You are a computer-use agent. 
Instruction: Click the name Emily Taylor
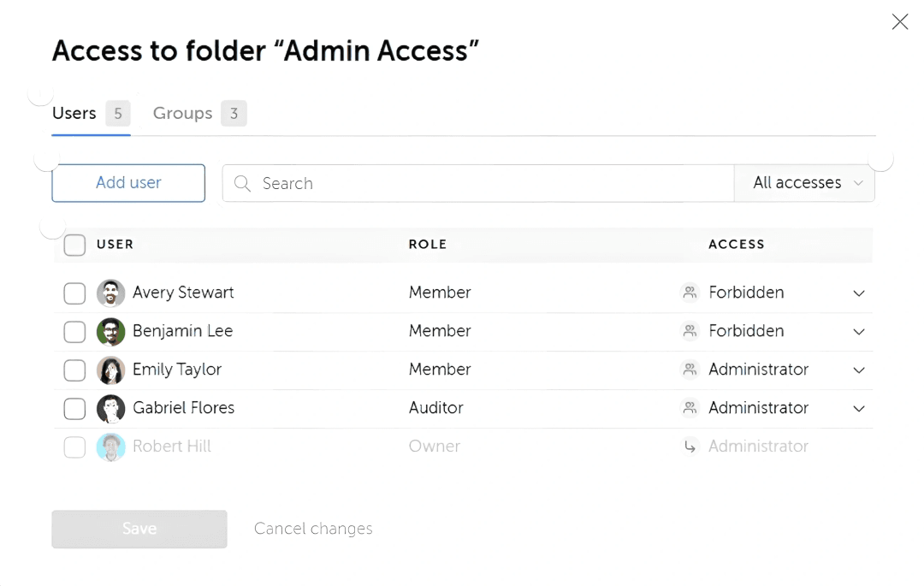click(177, 370)
